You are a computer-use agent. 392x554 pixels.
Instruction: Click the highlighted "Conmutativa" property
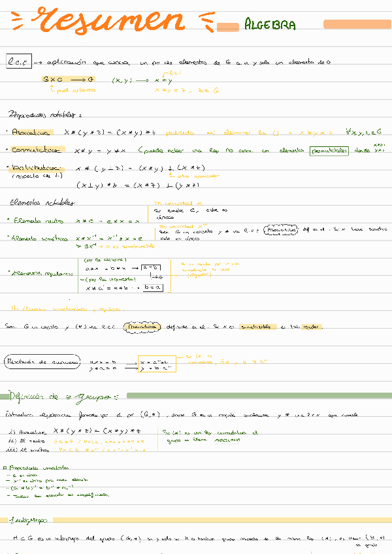tap(38, 150)
